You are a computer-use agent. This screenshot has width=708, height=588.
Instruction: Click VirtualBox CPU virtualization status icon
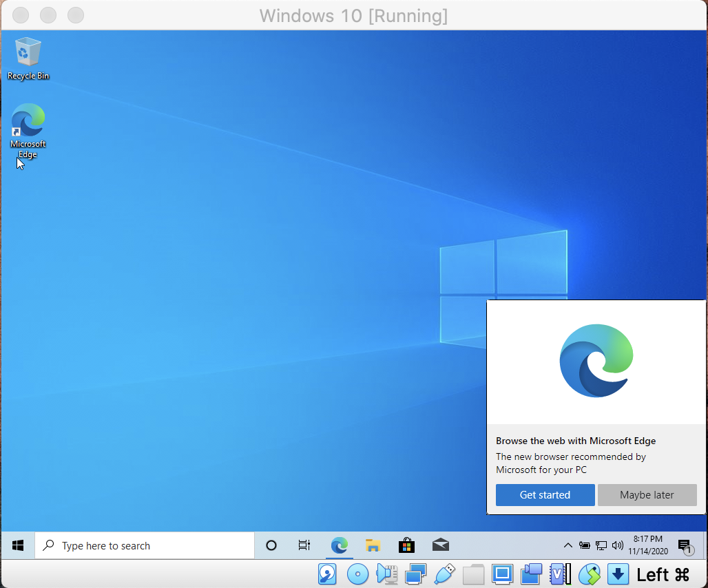point(560,574)
